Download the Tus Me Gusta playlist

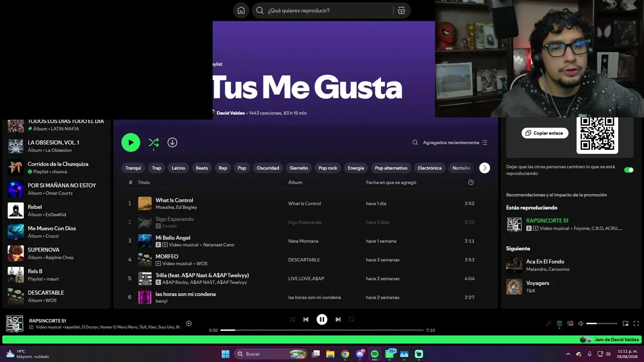pyautogui.click(x=172, y=143)
